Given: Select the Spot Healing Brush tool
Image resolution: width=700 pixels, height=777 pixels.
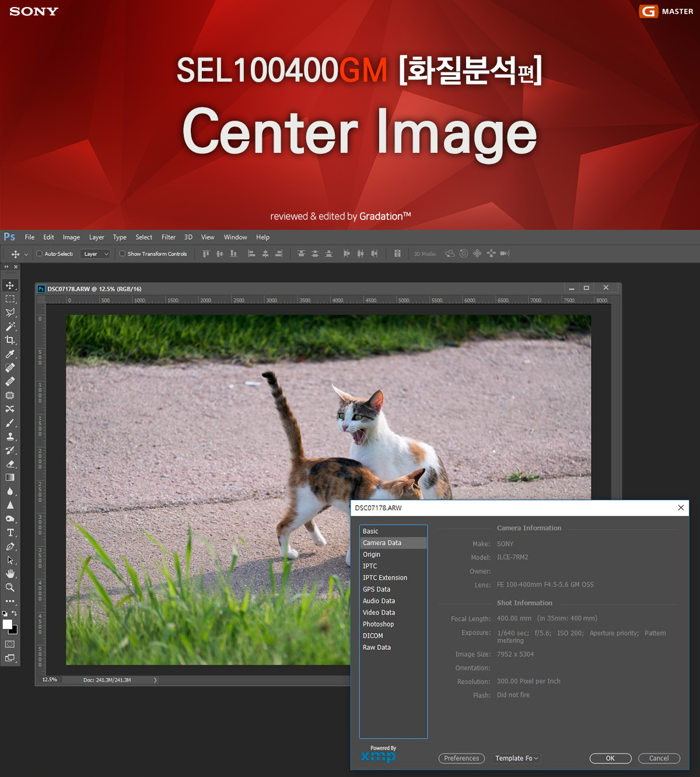Looking at the screenshot, I should 10,367.
